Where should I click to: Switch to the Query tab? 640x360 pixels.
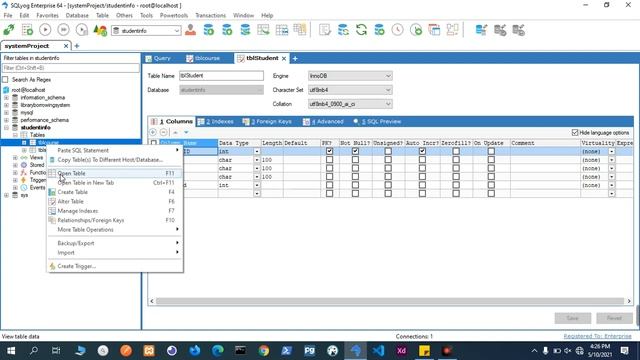point(158,58)
